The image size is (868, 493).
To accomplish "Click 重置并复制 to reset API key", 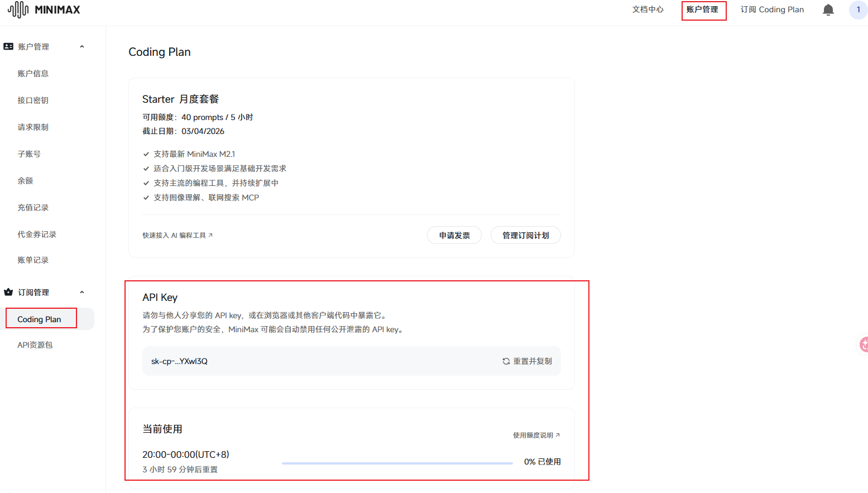I will coord(533,361).
